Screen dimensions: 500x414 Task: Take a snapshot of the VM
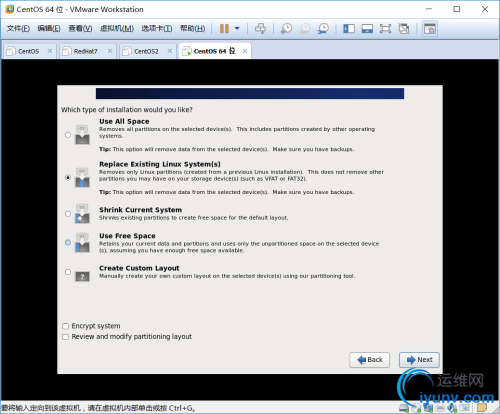286,28
